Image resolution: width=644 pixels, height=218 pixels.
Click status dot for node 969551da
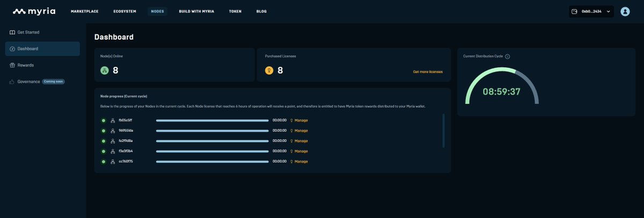[104, 131]
